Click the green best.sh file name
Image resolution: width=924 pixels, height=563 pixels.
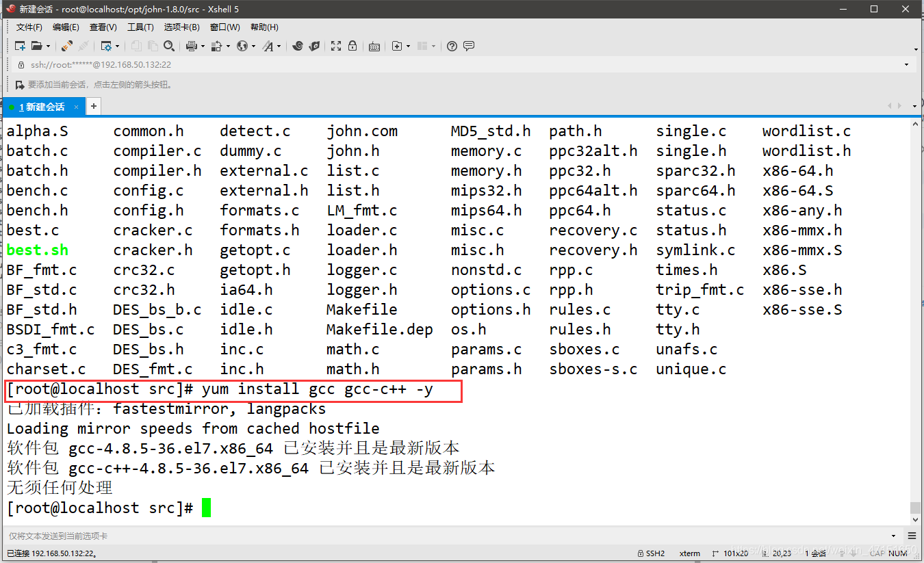[x=38, y=250]
